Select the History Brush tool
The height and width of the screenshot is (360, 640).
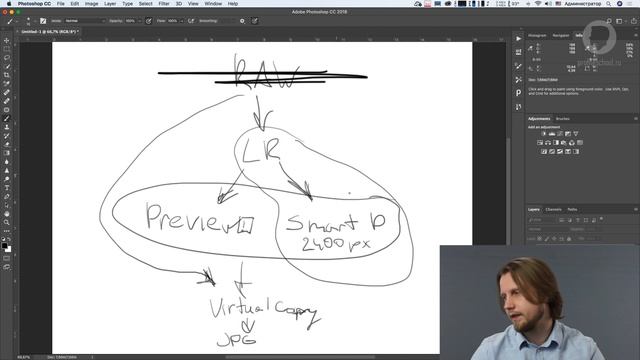click(x=7, y=136)
